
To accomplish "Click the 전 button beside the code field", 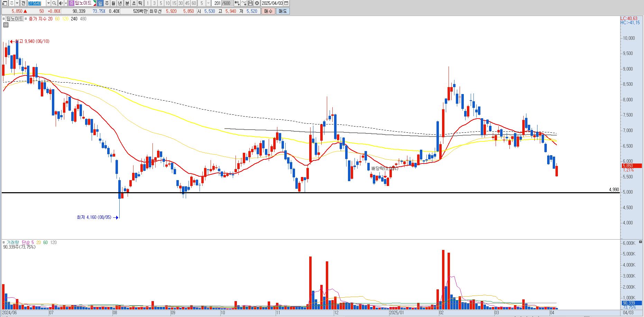I will click(x=23, y=3).
